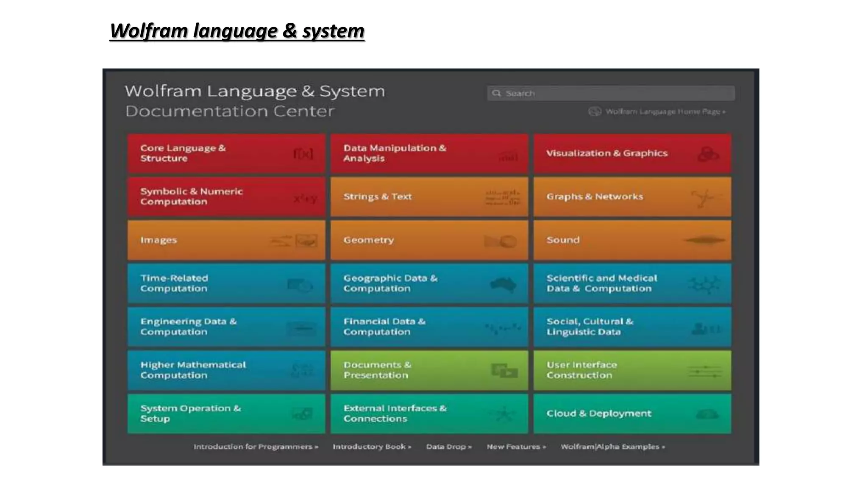Open Higher Mathematical Computation tile
Screen dimensions: 868x488
point(226,370)
